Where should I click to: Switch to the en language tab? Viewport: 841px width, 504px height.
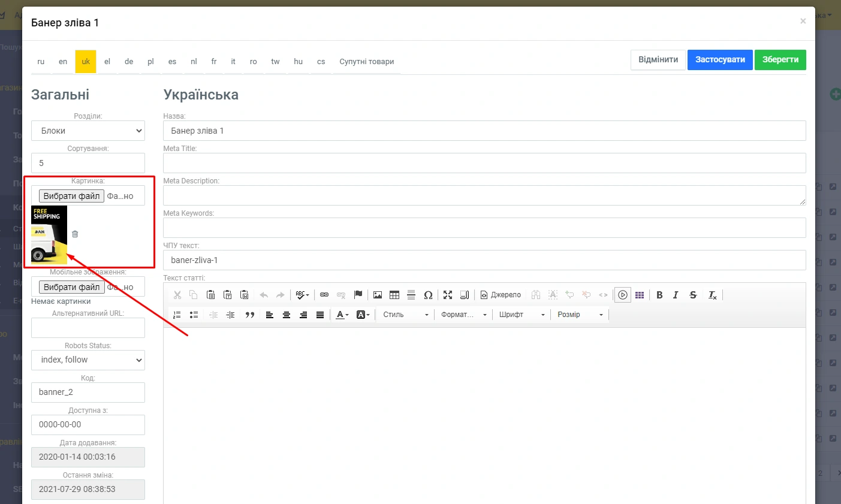pyautogui.click(x=63, y=62)
